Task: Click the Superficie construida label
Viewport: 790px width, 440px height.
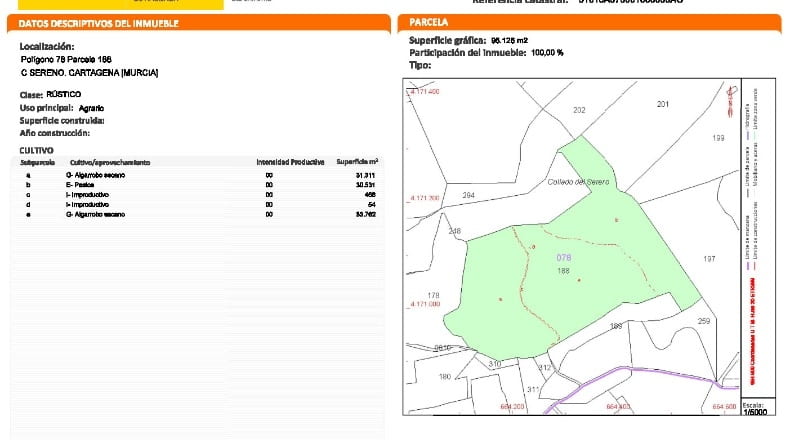Action: point(62,120)
